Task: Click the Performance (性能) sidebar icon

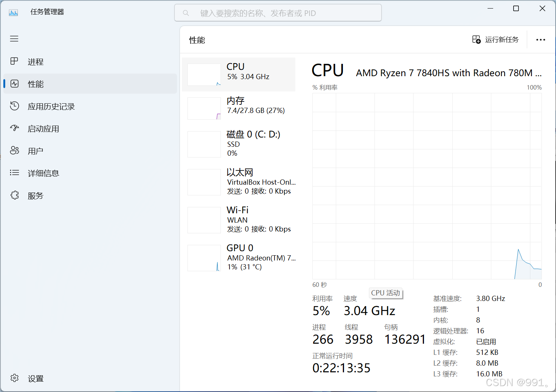Action: click(x=15, y=84)
